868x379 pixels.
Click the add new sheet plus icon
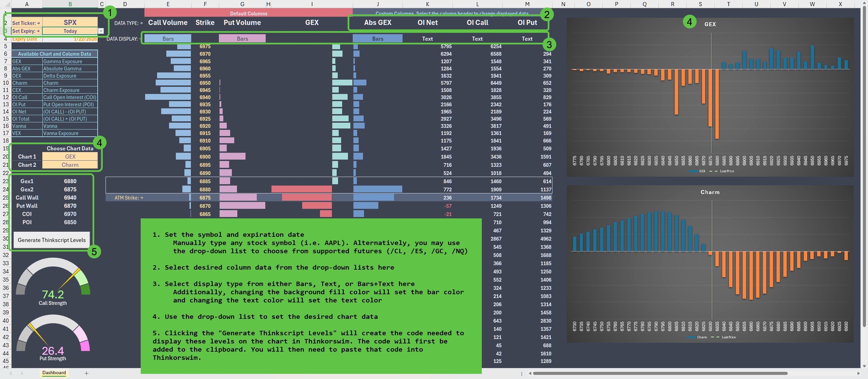[86, 373]
